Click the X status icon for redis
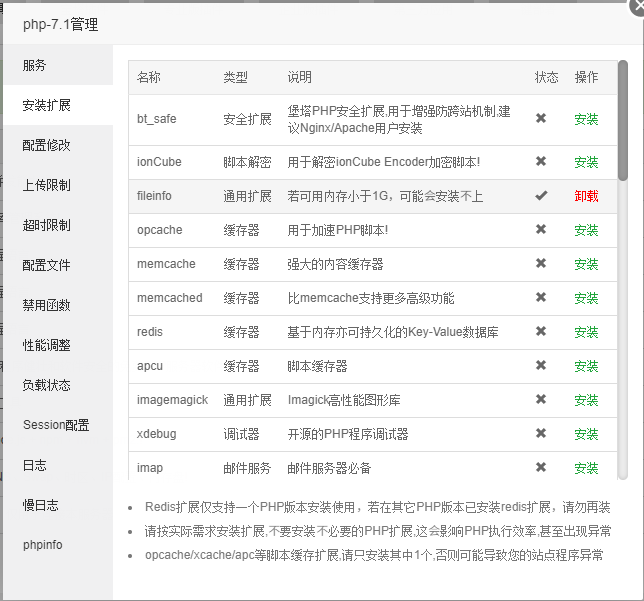This screenshot has height=601, width=644. click(x=541, y=331)
